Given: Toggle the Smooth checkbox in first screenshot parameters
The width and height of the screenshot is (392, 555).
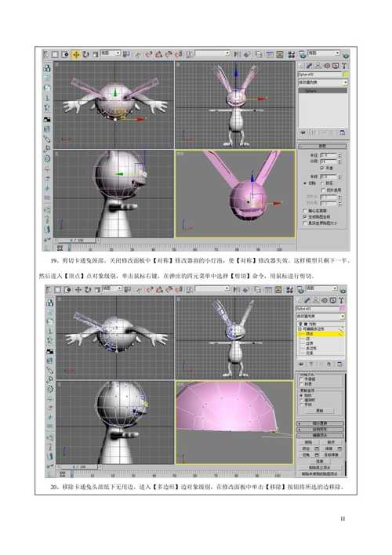Looking at the screenshot, I should coord(322,168).
